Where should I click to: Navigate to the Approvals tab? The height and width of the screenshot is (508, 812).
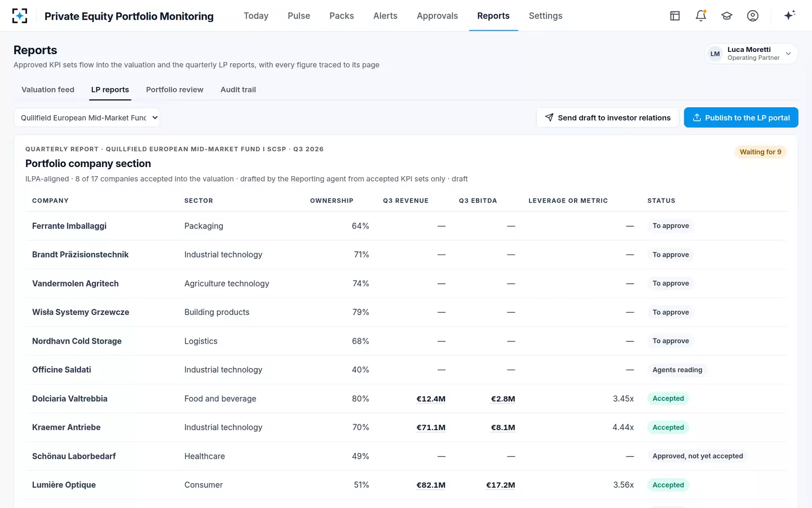click(438, 16)
